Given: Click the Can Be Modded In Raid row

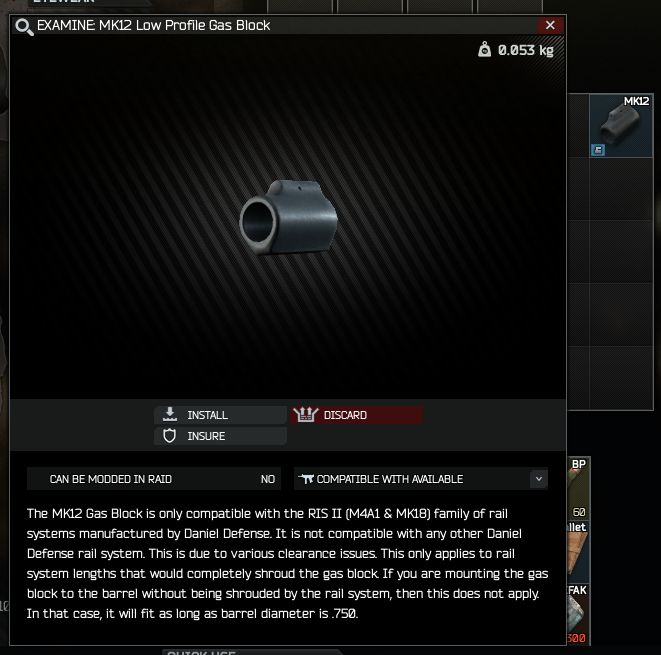Looking at the screenshot, I should click(154, 479).
